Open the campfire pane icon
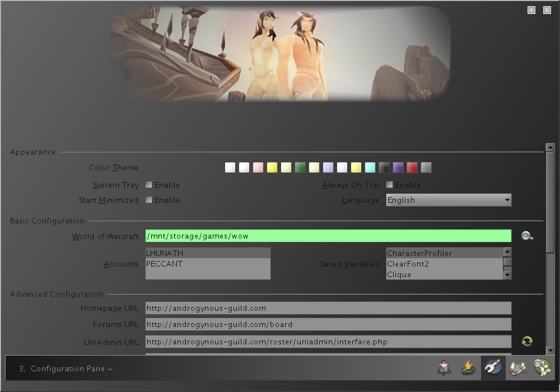Viewport: 560px width, 392px height. tap(469, 368)
